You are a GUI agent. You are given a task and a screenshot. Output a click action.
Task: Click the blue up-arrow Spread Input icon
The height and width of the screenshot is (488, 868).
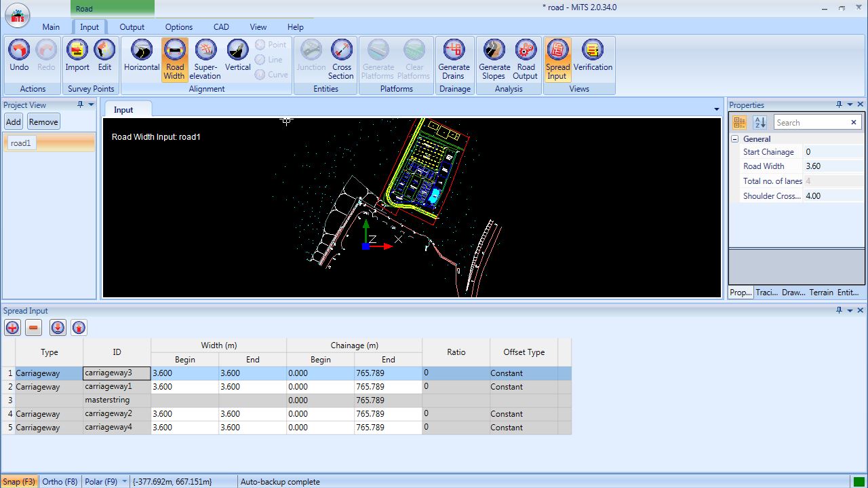click(x=79, y=328)
